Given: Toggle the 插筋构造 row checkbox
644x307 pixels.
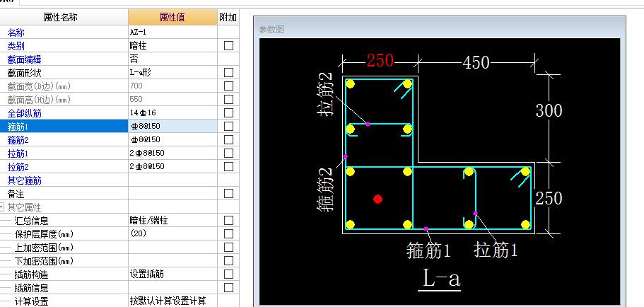Looking at the screenshot, I should [x=228, y=274].
